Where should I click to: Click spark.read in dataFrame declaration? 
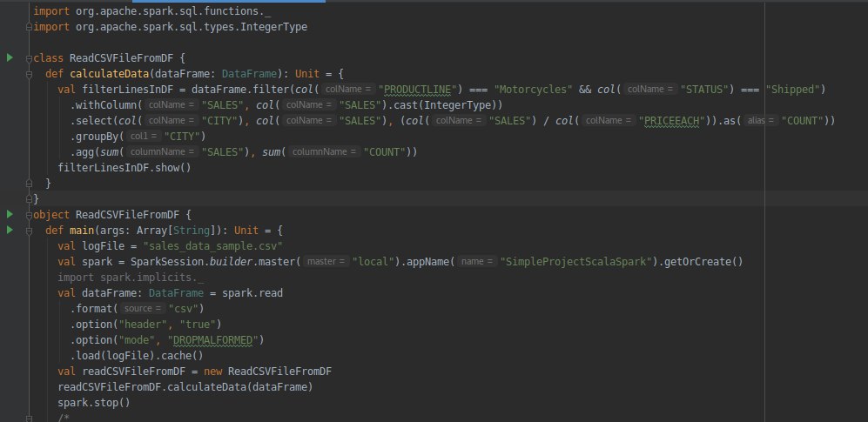[252, 292]
